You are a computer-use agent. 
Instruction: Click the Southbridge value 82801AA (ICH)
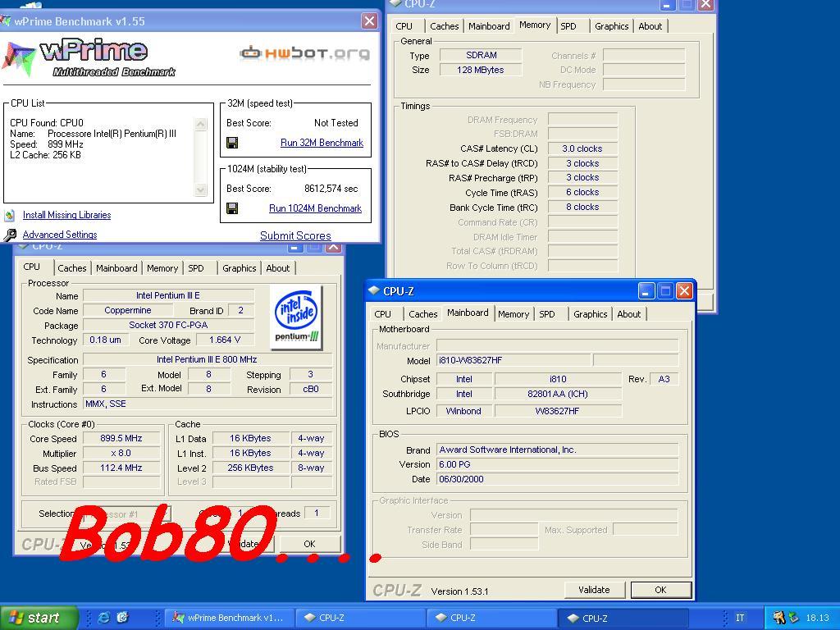558,394
